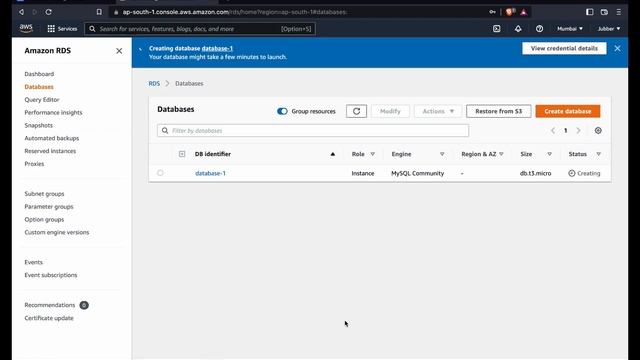Screen dimensions: 640x360
Task: Open Proxies in sidebar
Action: (34, 164)
